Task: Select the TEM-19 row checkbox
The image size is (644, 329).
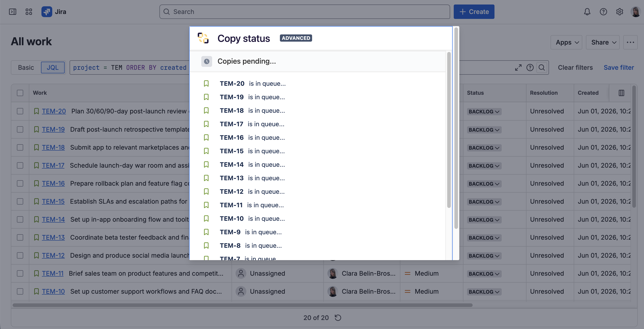Action: tap(20, 129)
